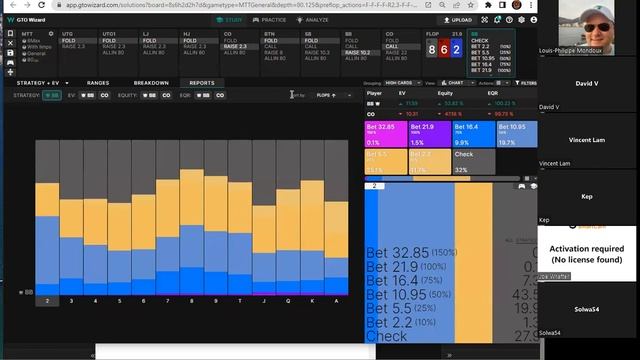Toggle the Equity CO chip
The image size is (640, 360).
pos(166,96)
